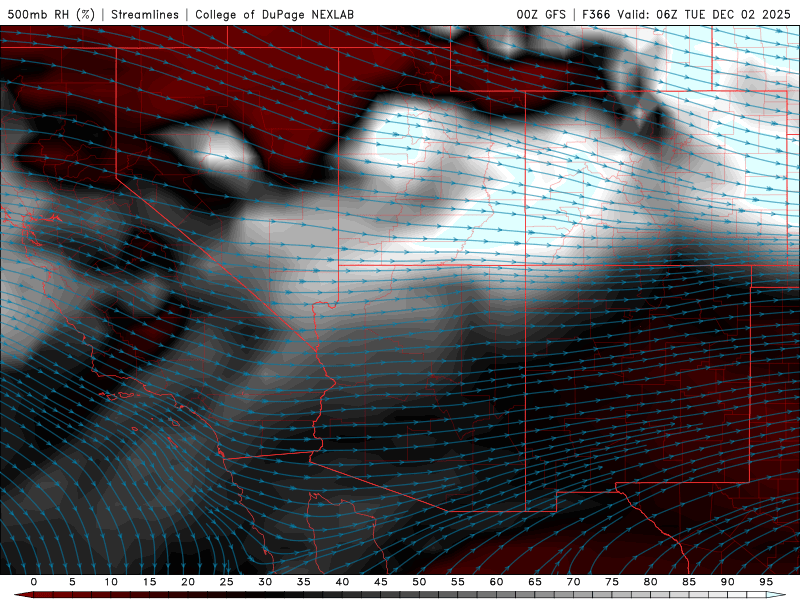
Task: Click the "90" colorbar label
Action: click(727, 582)
